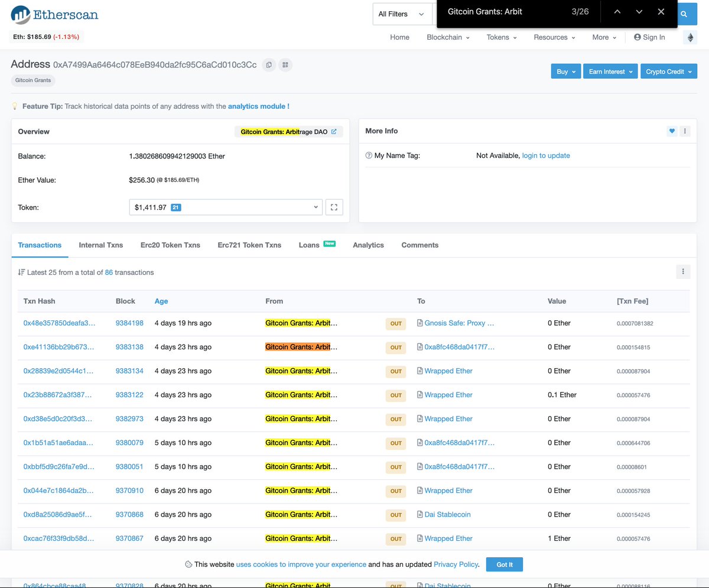The width and height of the screenshot is (709, 588).
Task: Switch to Erc721 Token Txns tab
Action: click(x=249, y=245)
